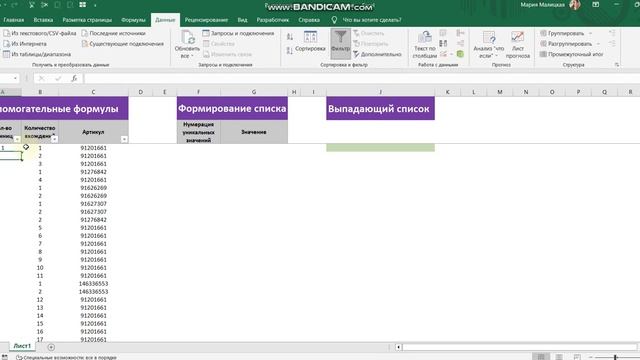Open filter dropdown for Артикул column

coord(124,139)
